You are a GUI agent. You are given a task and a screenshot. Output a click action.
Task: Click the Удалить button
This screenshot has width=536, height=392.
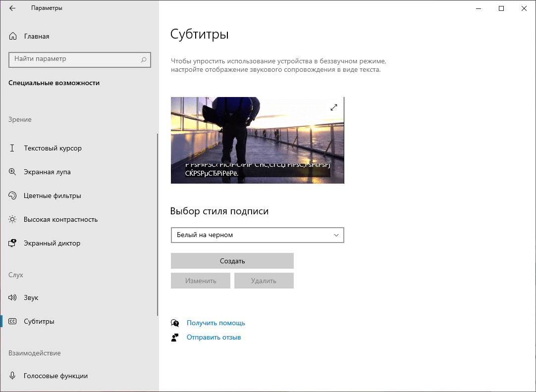click(x=264, y=281)
